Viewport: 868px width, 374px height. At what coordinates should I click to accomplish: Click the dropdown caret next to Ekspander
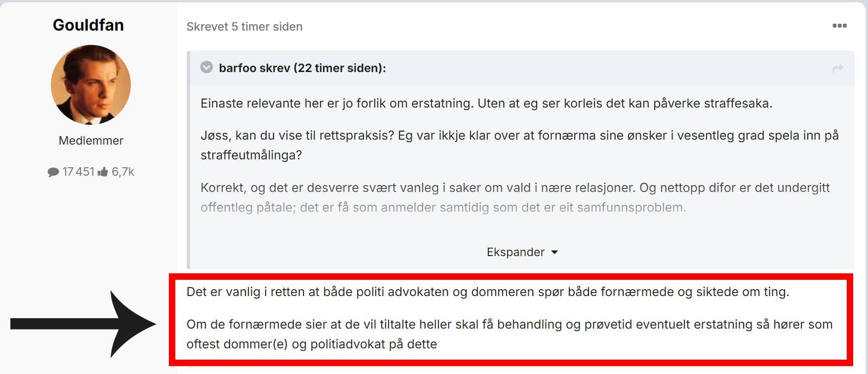click(x=554, y=252)
